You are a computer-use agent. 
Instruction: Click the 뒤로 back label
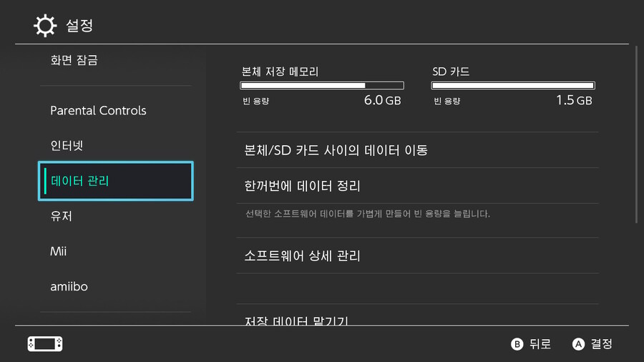540,344
